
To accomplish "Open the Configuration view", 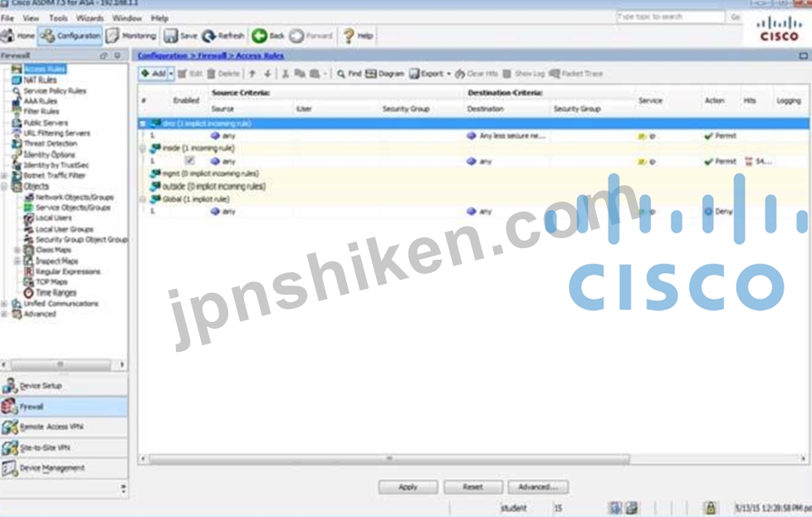I will 71,36.
